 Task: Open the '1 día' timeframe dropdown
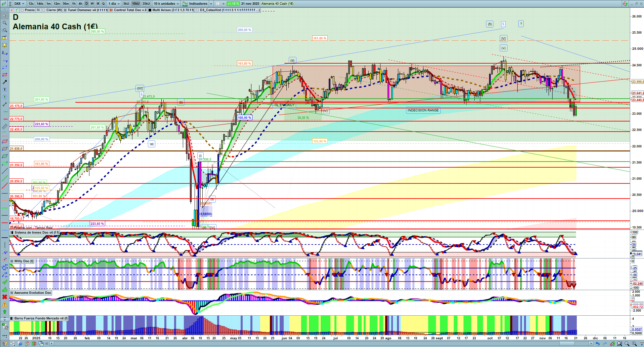(x=114, y=4)
